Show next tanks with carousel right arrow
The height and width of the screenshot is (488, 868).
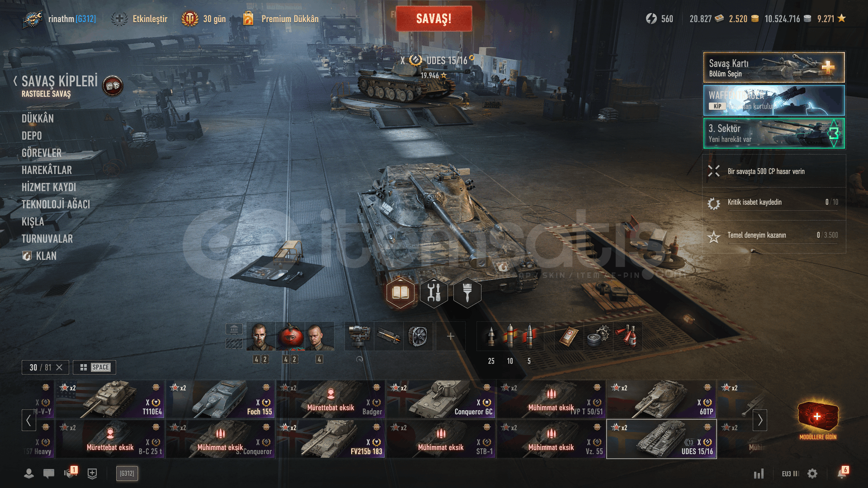(x=760, y=420)
